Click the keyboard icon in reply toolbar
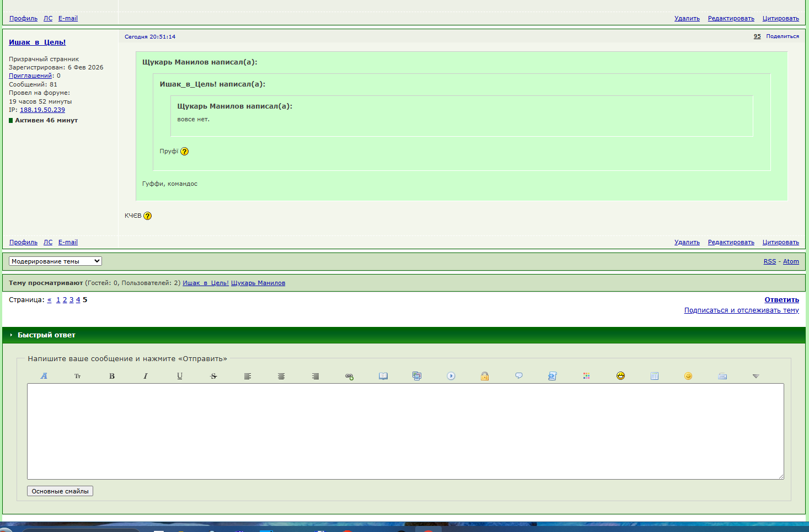The height and width of the screenshot is (532, 809). (722, 376)
